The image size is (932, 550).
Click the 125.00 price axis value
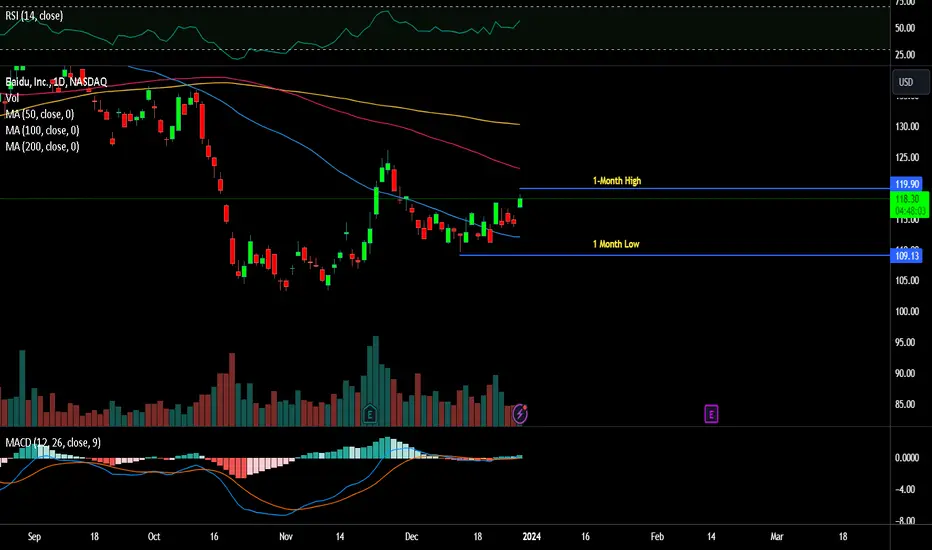pyautogui.click(x=906, y=158)
